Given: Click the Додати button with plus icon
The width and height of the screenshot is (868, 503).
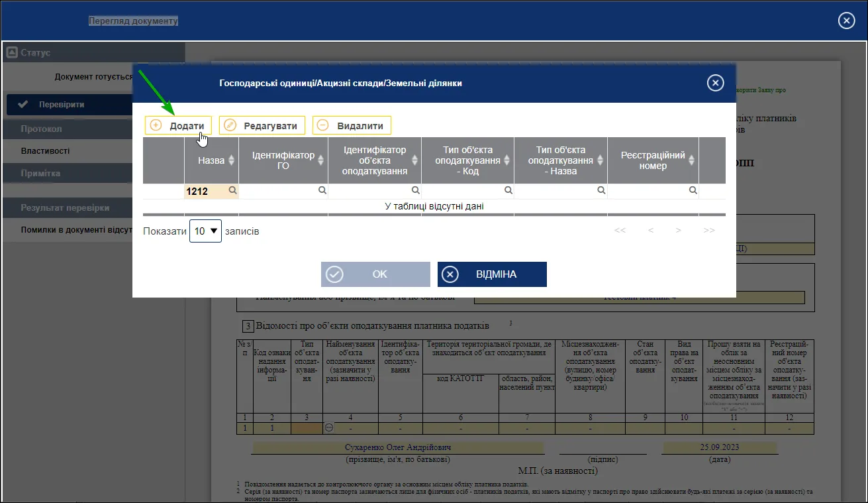Looking at the screenshot, I should [x=179, y=125].
